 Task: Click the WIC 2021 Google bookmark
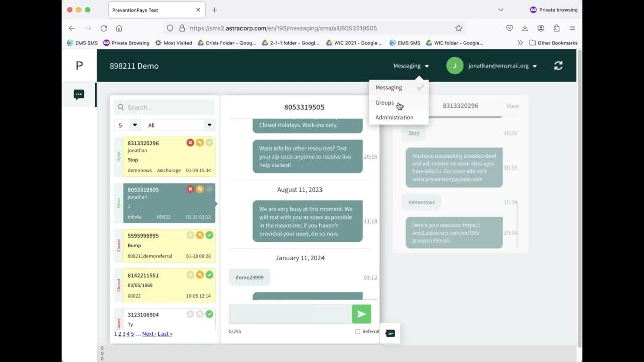[354, 43]
